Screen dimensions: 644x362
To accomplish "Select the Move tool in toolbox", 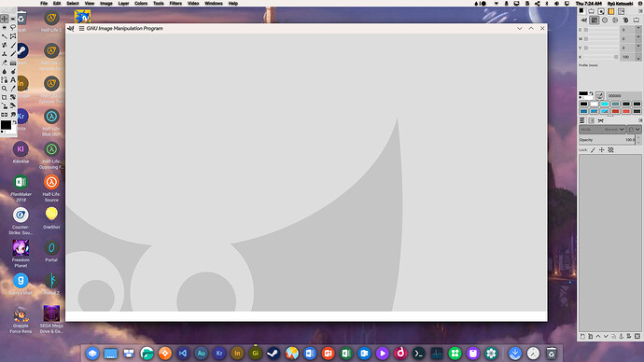I will tap(5, 19).
